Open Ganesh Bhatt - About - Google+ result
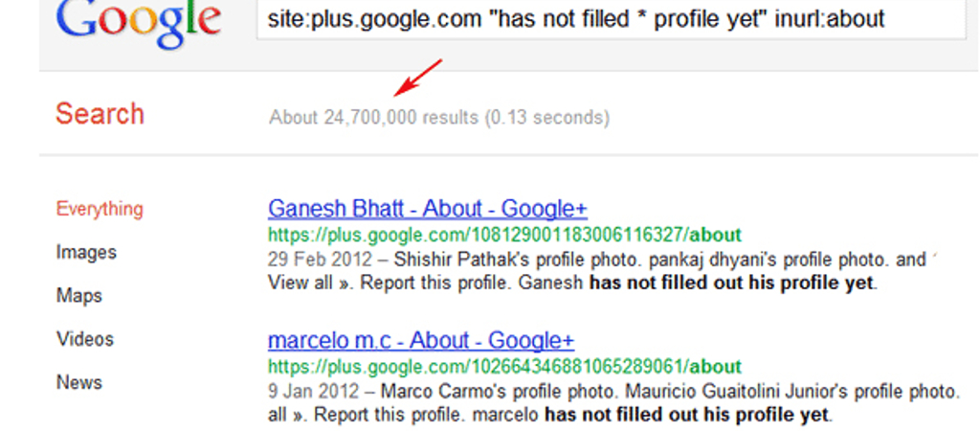The height and width of the screenshot is (431, 980). (x=428, y=209)
